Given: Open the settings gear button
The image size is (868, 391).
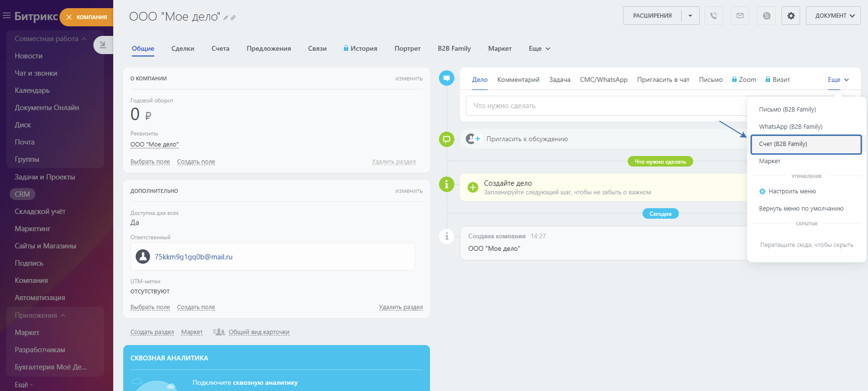Looking at the screenshot, I should 791,16.
